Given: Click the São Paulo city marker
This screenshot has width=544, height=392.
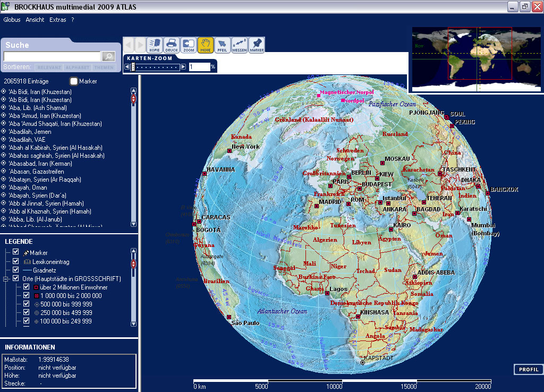Looking at the screenshot, I should pyautogui.click(x=229, y=317).
